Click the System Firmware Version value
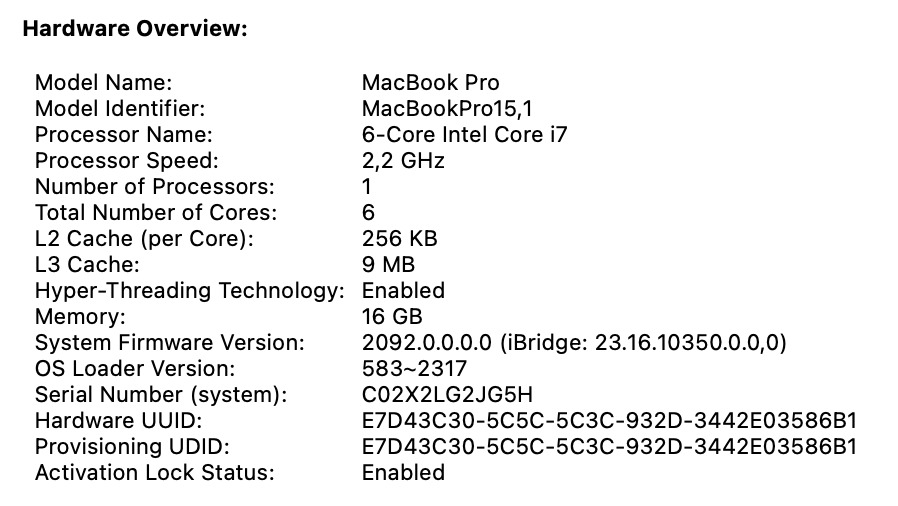The image size is (898, 506). [574, 342]
